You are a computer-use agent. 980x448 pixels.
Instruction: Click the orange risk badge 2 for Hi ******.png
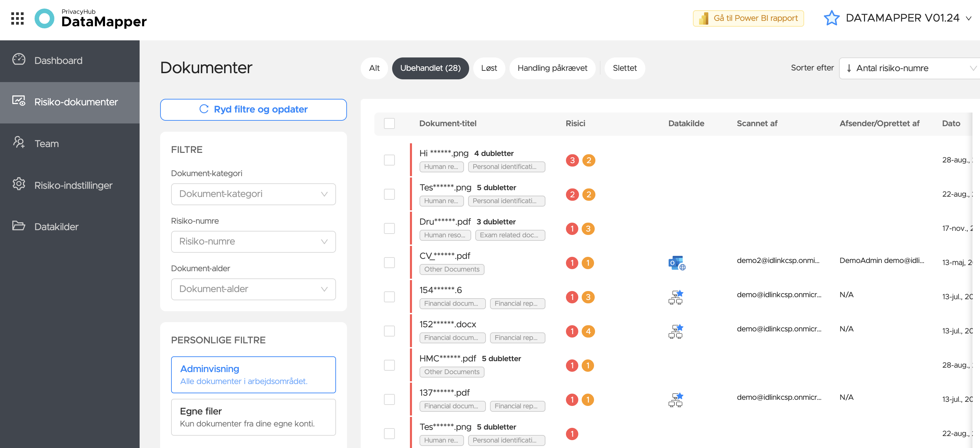tap(589, 160)
